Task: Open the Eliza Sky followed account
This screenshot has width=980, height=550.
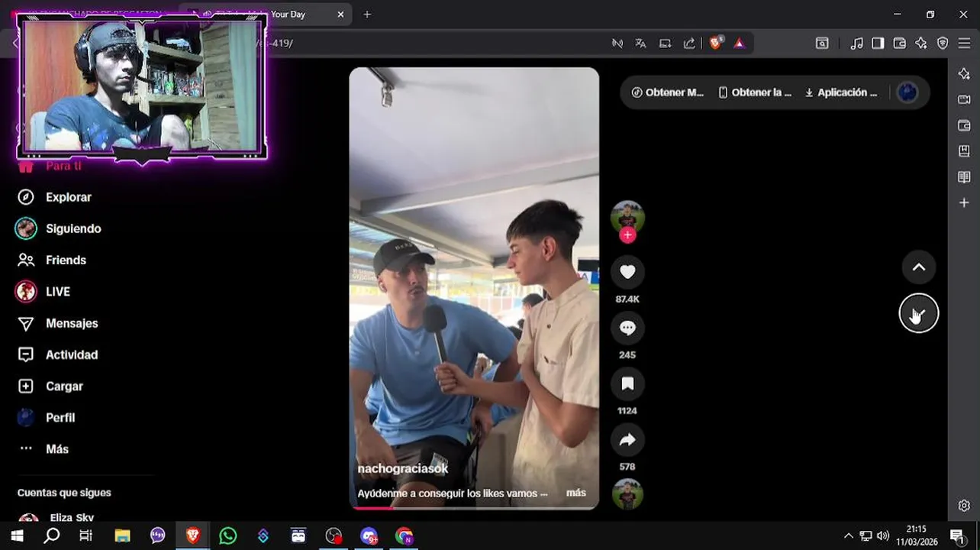Action: tap(57, 519)
